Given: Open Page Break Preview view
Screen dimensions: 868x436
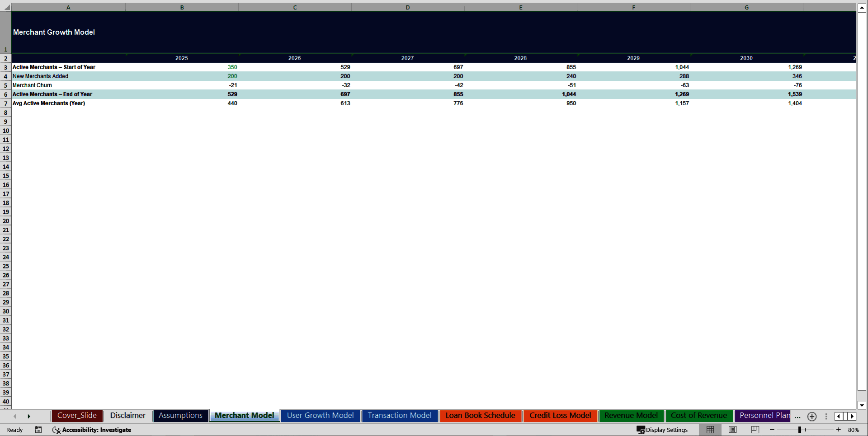Looking at the screenshot, I should pos(754,430).
